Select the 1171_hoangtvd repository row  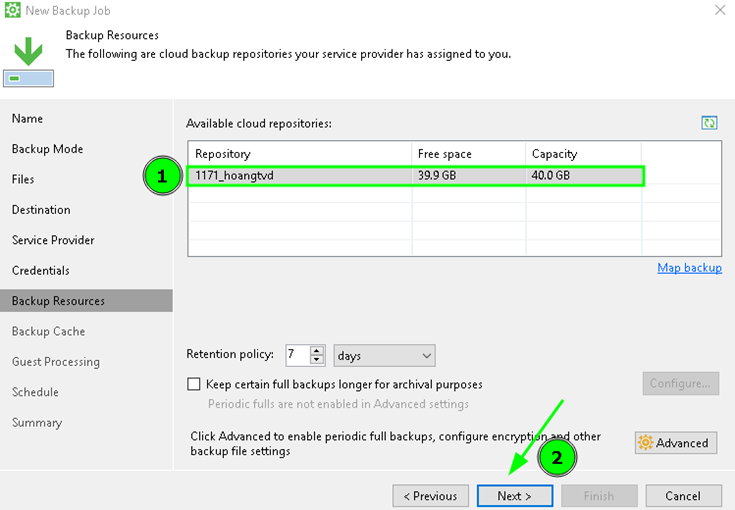[x=300, y=176]
